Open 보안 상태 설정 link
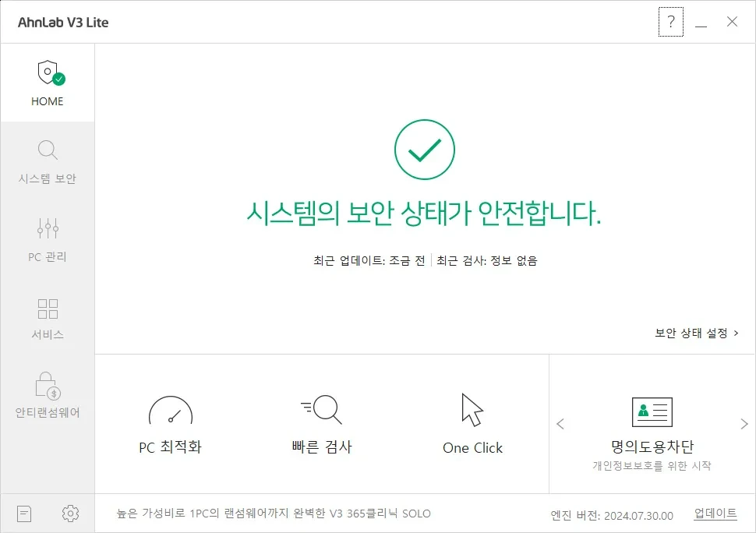 [696, 333]
